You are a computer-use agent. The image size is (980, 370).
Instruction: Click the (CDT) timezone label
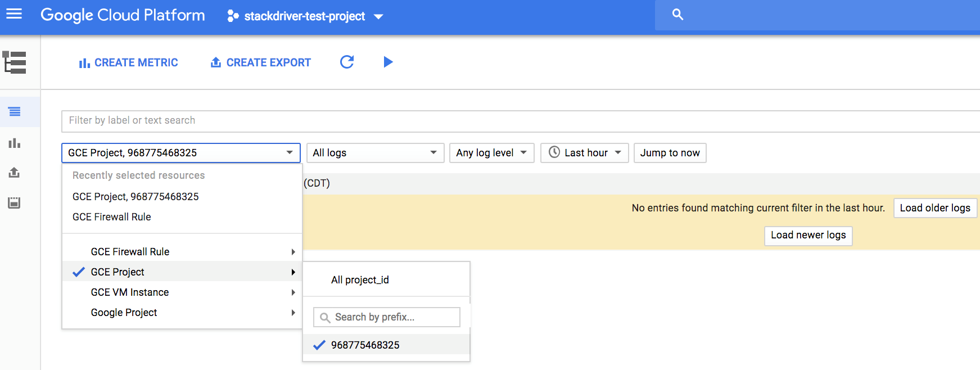(x=317, y=183)
